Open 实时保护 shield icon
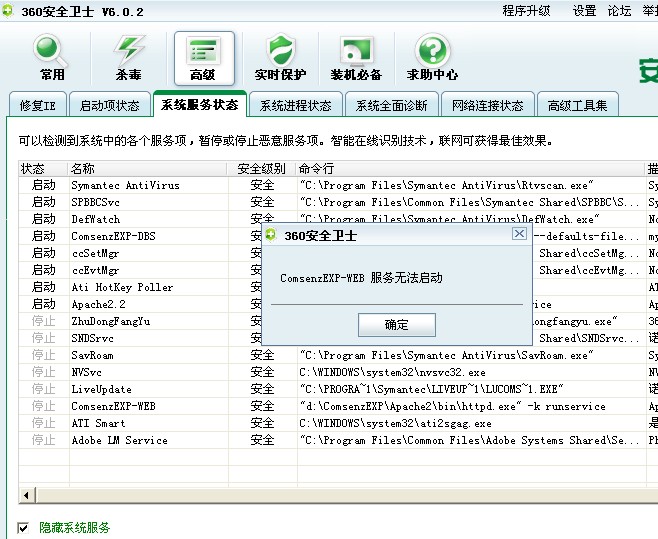Image resolution: width=658 pixels, height=539 pixels. pos(280,58)
